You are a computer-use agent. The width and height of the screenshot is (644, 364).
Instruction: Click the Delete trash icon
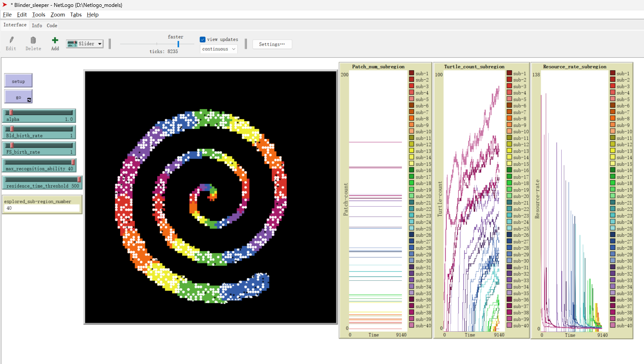[33, 41]
